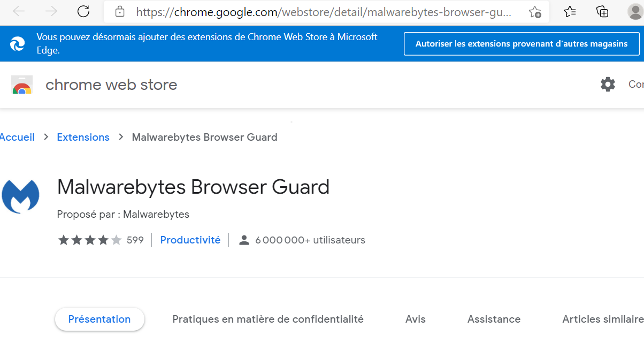This screenshot has height=343, width=644.
Task: Click the banner message about Chrome Web Store extensions
Action: point(207,44)
